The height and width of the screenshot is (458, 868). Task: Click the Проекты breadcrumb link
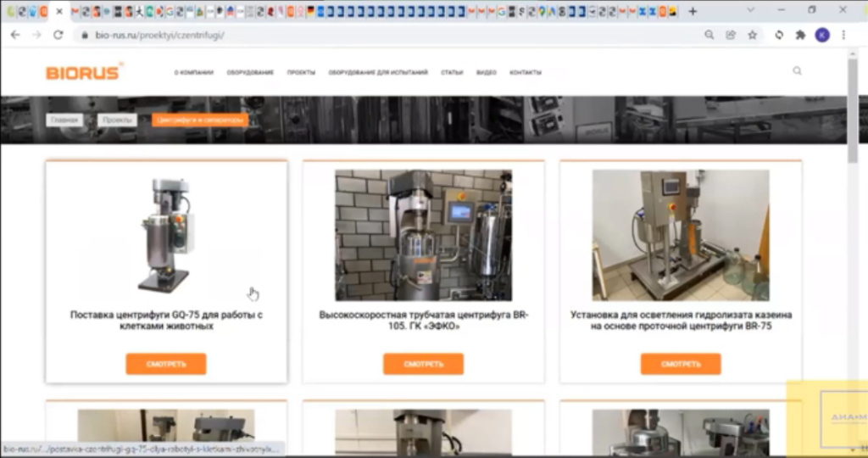116,120
